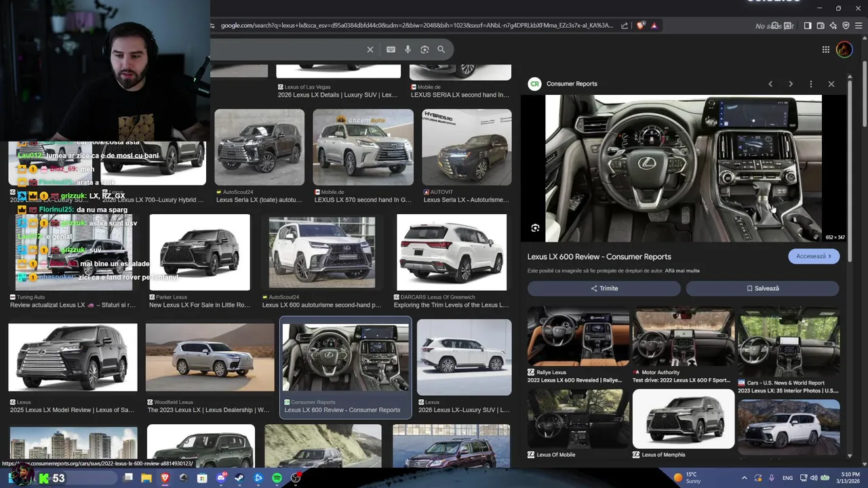Open the Brave VPN shield icon
This screenshot has width=868, height=488.
pos(846,26)
